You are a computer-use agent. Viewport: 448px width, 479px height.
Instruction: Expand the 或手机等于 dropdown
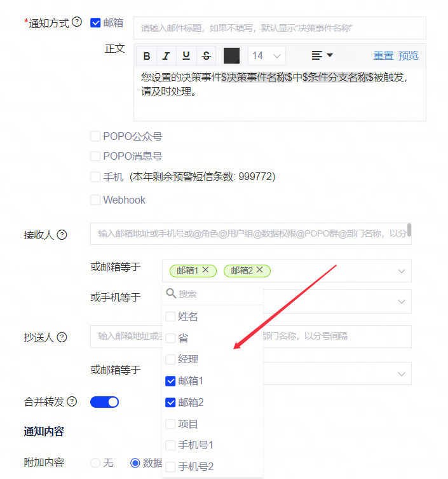tap(401, 301)
